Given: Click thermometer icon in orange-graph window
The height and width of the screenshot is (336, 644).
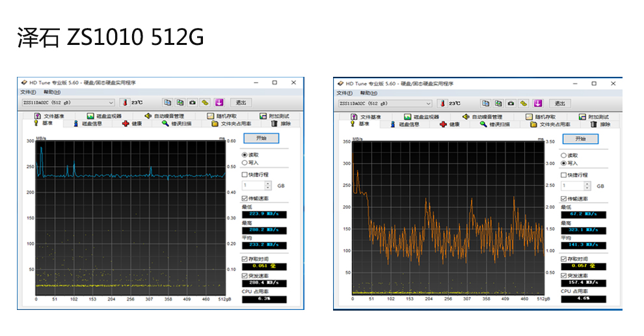Looking at the screenshot, I should [x=443, y=104].
